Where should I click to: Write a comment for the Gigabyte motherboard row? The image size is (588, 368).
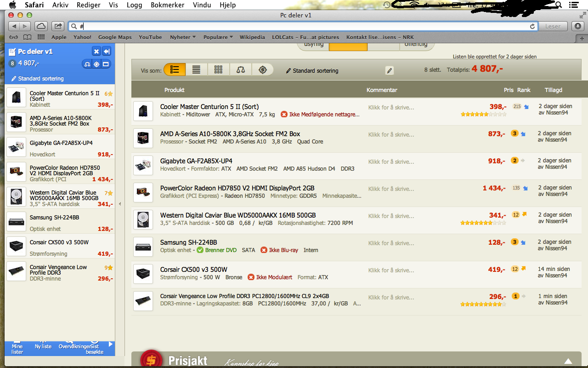pyautogui.click(x=391, y=162)
